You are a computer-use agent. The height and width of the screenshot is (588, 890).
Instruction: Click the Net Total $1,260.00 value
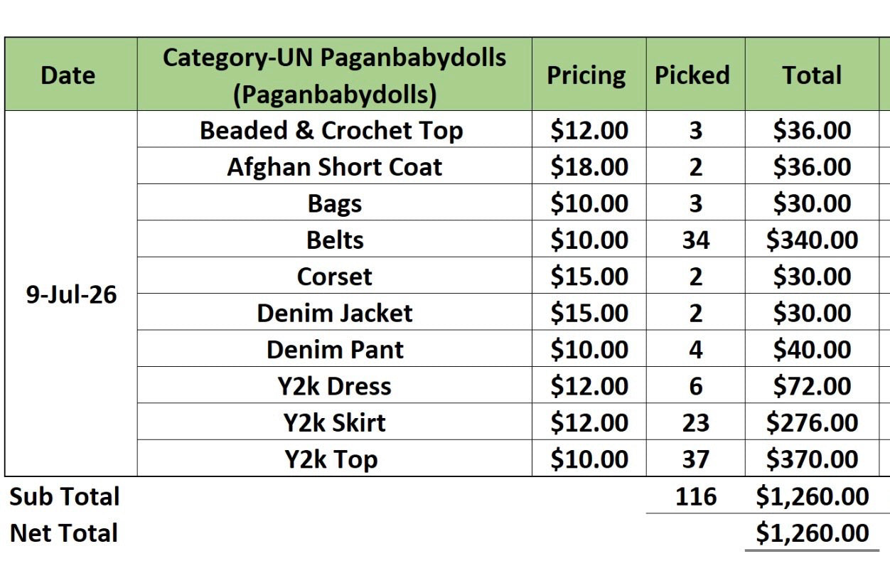point(812,533)
